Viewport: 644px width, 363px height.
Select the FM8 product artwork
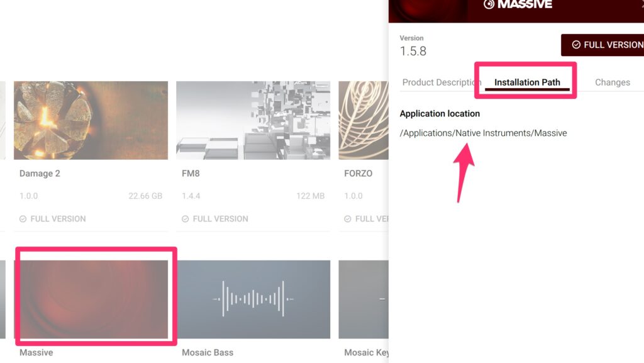coord(253,120)
